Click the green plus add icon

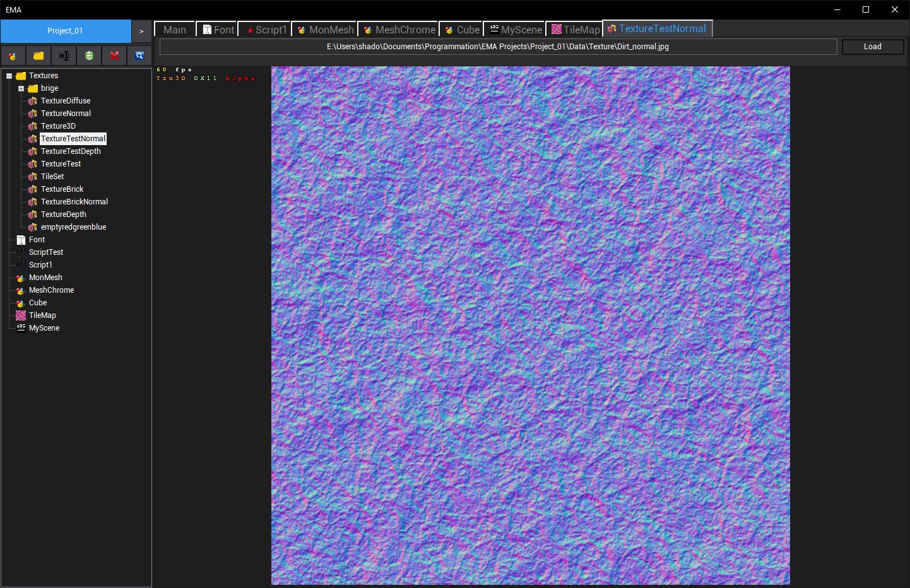click(89, 56)
